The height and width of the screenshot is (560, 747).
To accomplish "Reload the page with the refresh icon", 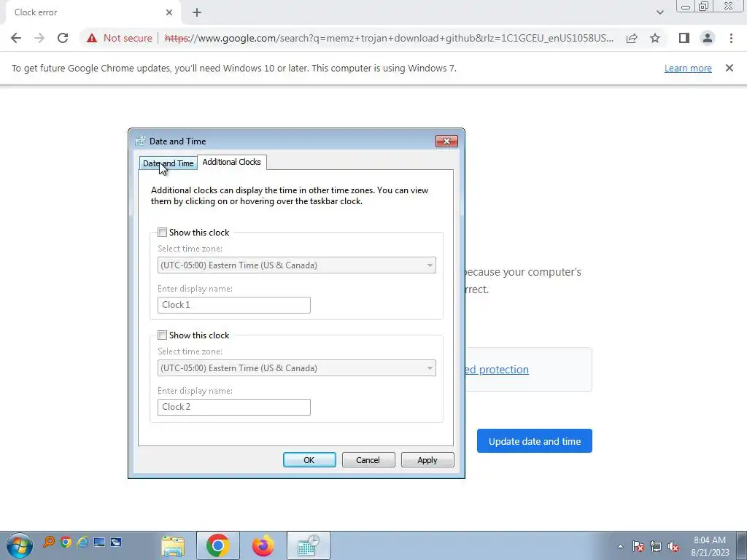I will click(x=63, y=38).
